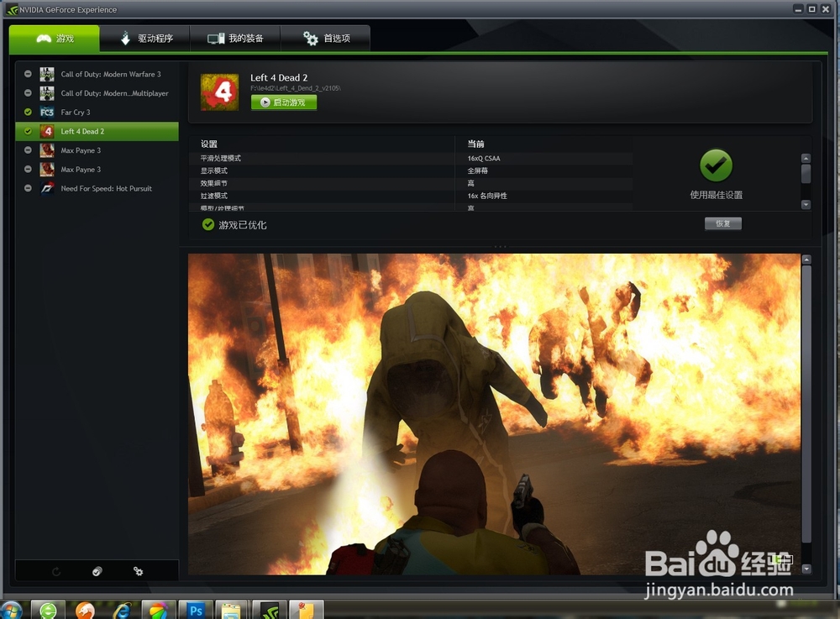Screen dimensions: 840x619
Task: Click the 使用最佳设置 green checkmark
Action: point(717,165)
